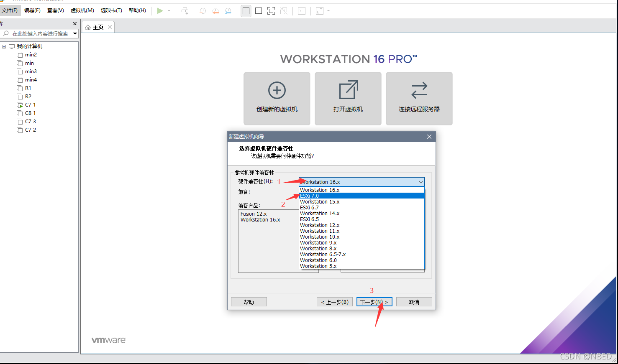
Task: Select the C8 1 virtual machine
Action: 30,113
